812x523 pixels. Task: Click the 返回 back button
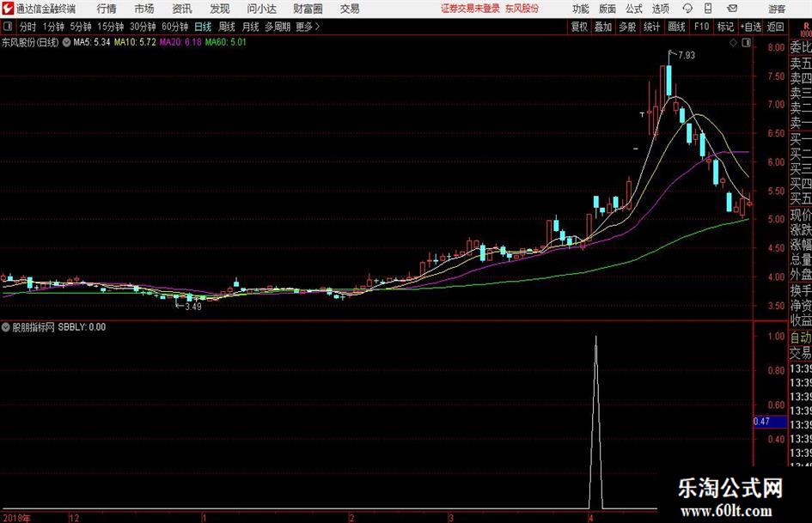click(775, 27)
